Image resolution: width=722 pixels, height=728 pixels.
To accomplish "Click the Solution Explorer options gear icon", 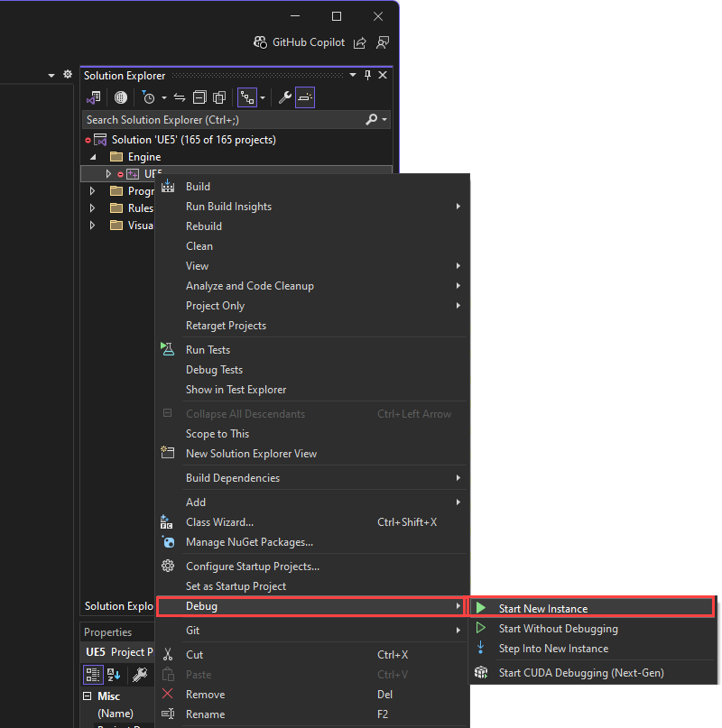I will (68, 75).
